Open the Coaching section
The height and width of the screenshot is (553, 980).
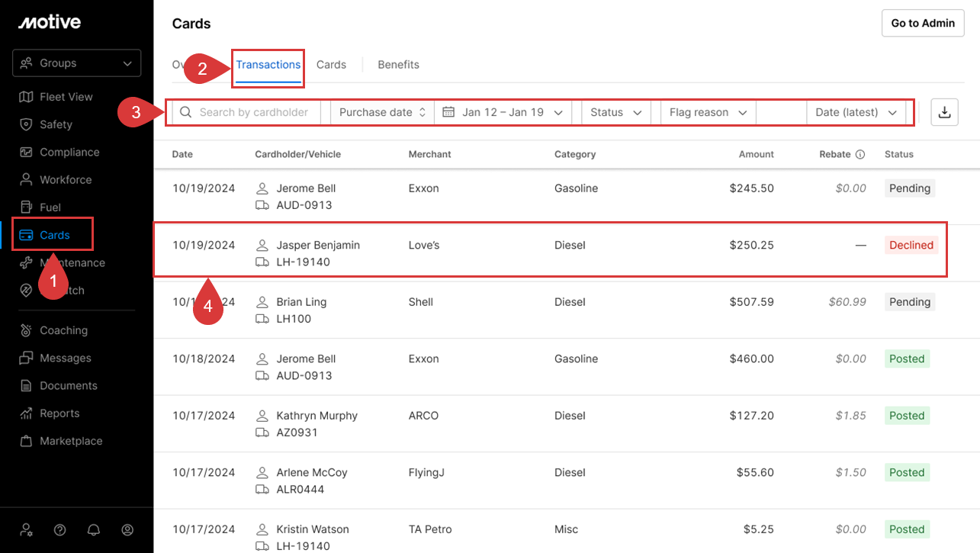tap(63, 330)
